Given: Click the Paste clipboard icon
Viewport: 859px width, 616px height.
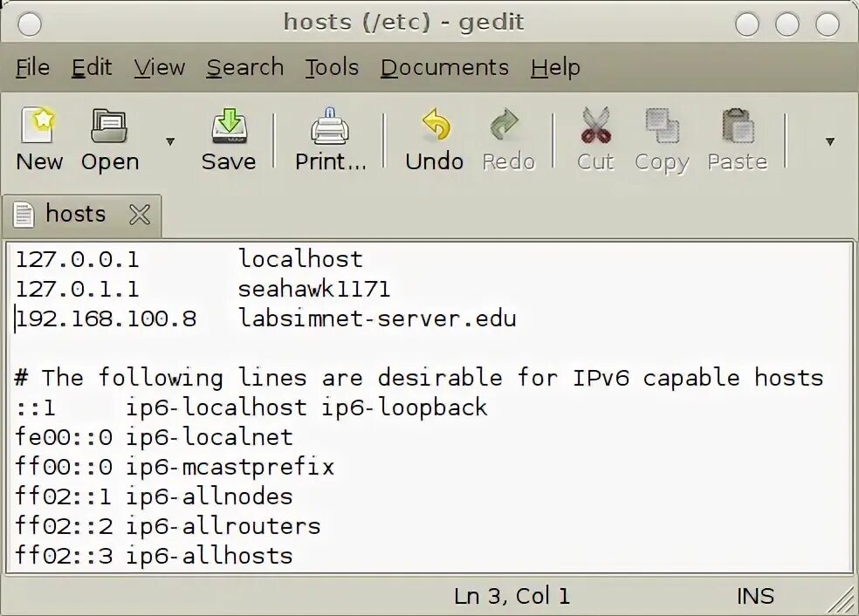Looking at the screenshot, I should (738, 126).
